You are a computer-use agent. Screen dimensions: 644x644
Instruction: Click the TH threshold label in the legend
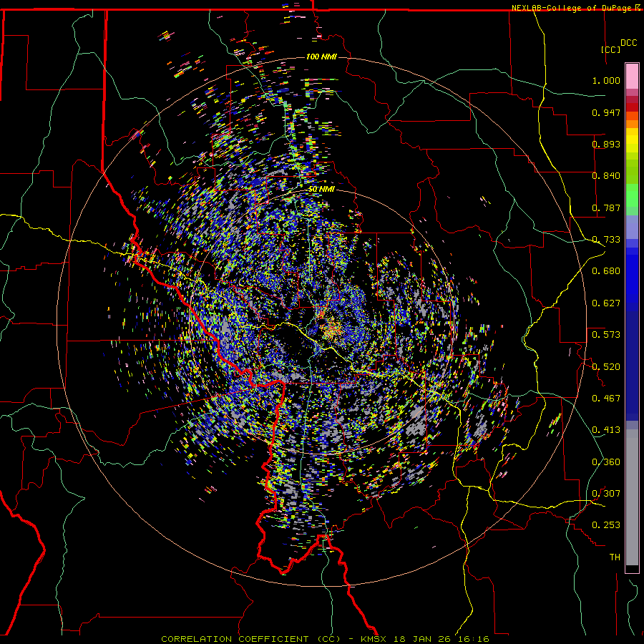click(x=615, y=557)
